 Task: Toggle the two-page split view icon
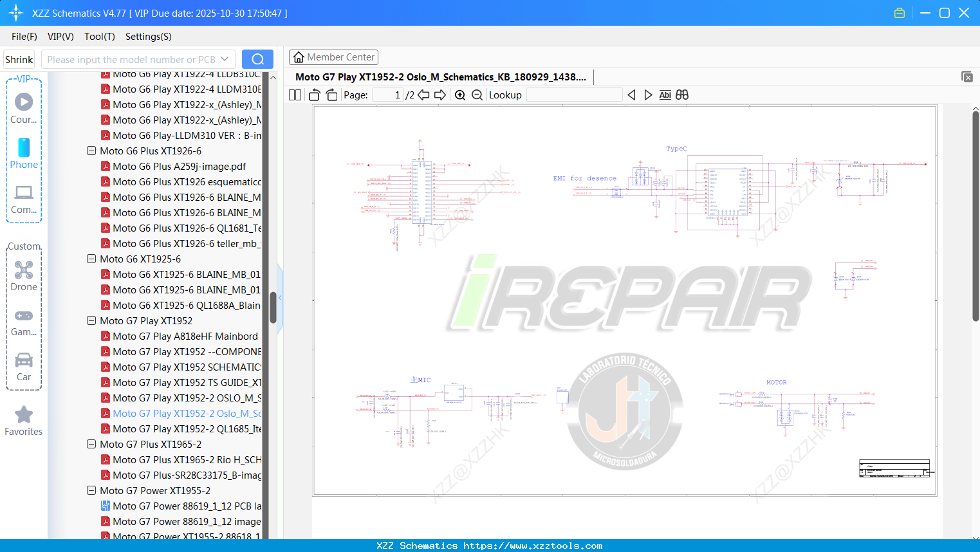pos(295,95)
